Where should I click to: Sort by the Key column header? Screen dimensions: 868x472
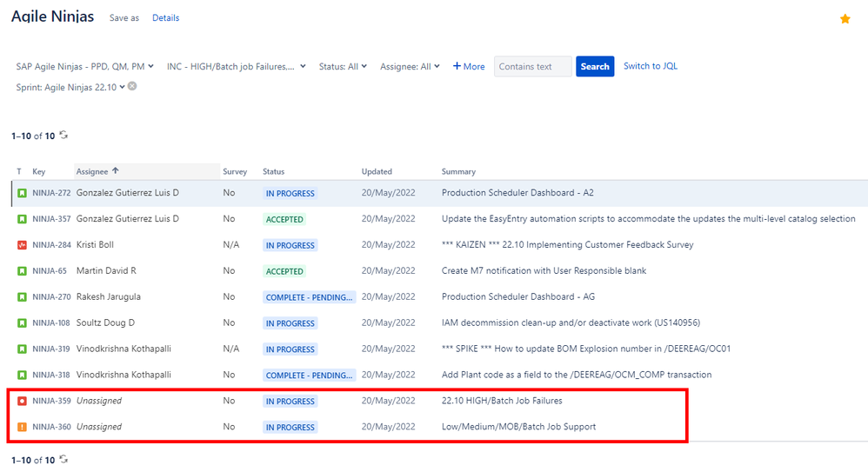coord(39,171)
